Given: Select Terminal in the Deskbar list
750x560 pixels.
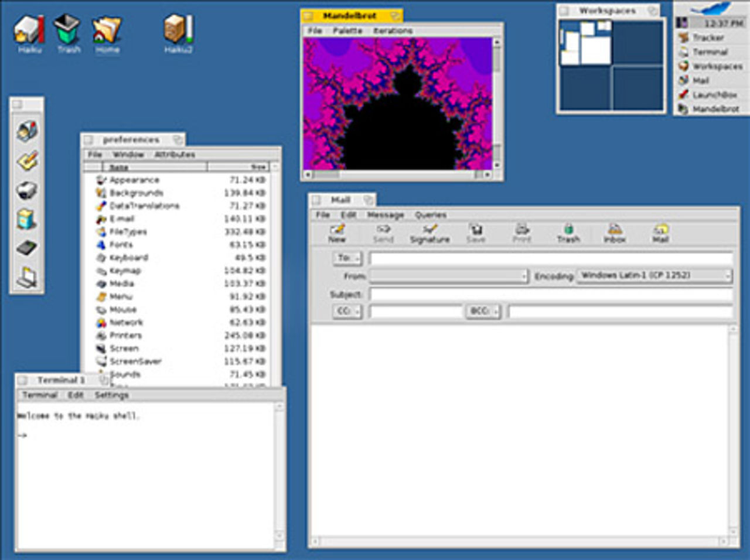Looking at the screenshot, I should [710, 52].
